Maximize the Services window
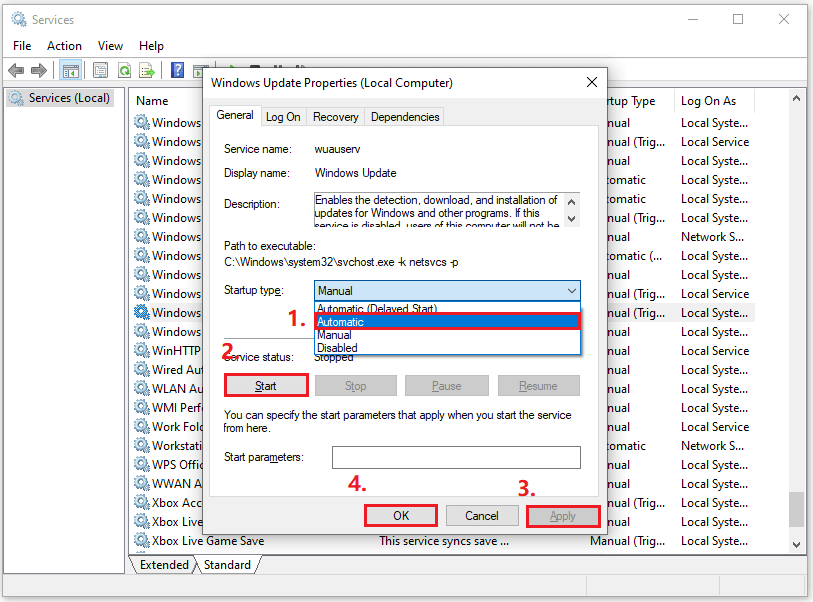This screenshot has width=813, height=602. pyautogui.click(x=738, y=20)
